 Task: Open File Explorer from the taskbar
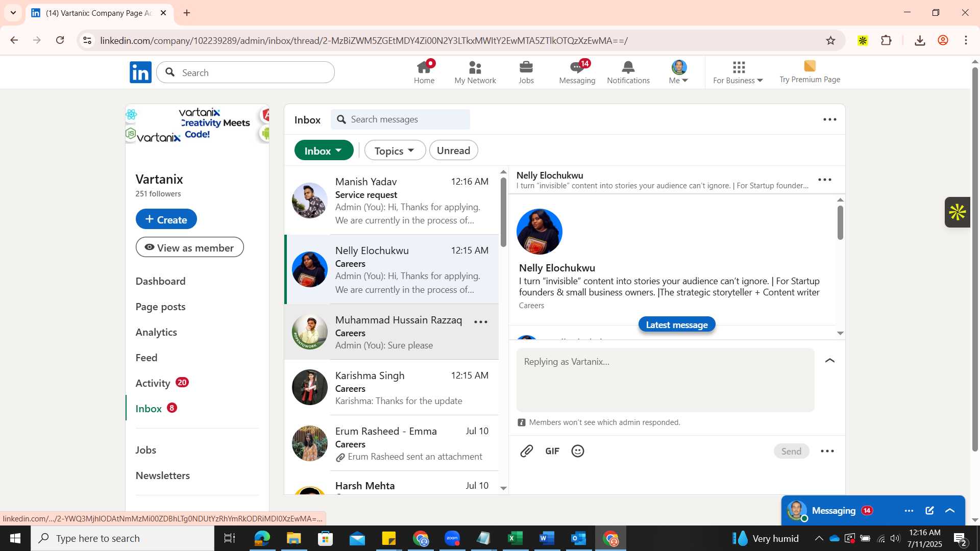click(x=293, y=538)
